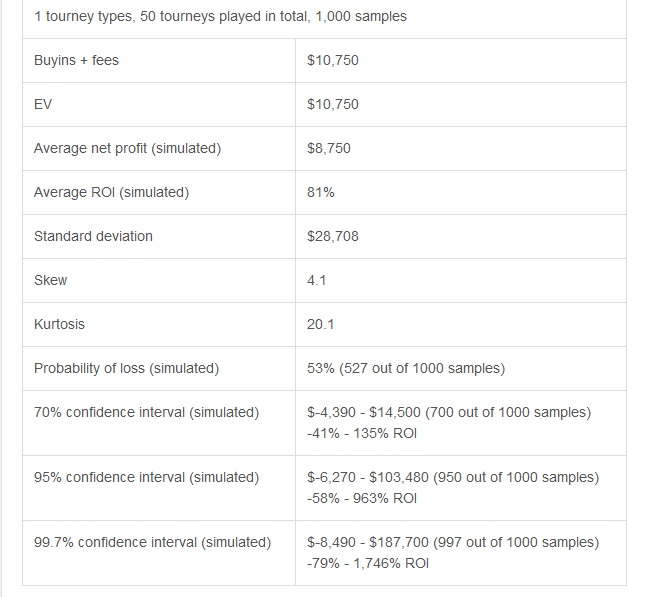Select the "Standard deviation" row label
The width and height of the screenshot is (662, 597).
pos(93,236)
